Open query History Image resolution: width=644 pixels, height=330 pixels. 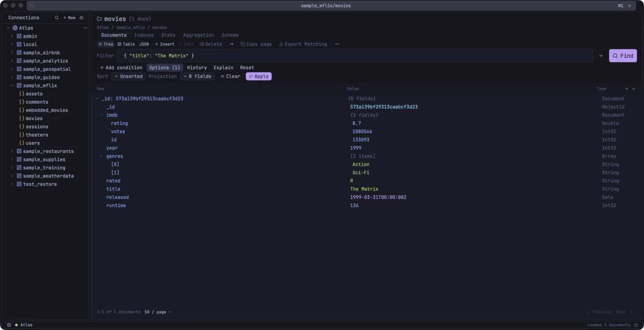point(197,68)
